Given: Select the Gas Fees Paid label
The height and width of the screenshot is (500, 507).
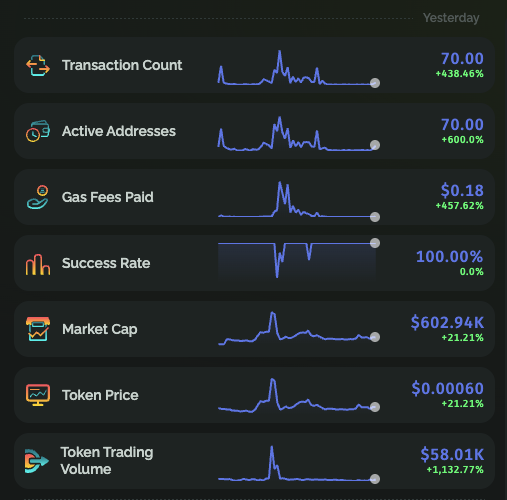Looking at the screenshot, I should click(x=108, y=197).
